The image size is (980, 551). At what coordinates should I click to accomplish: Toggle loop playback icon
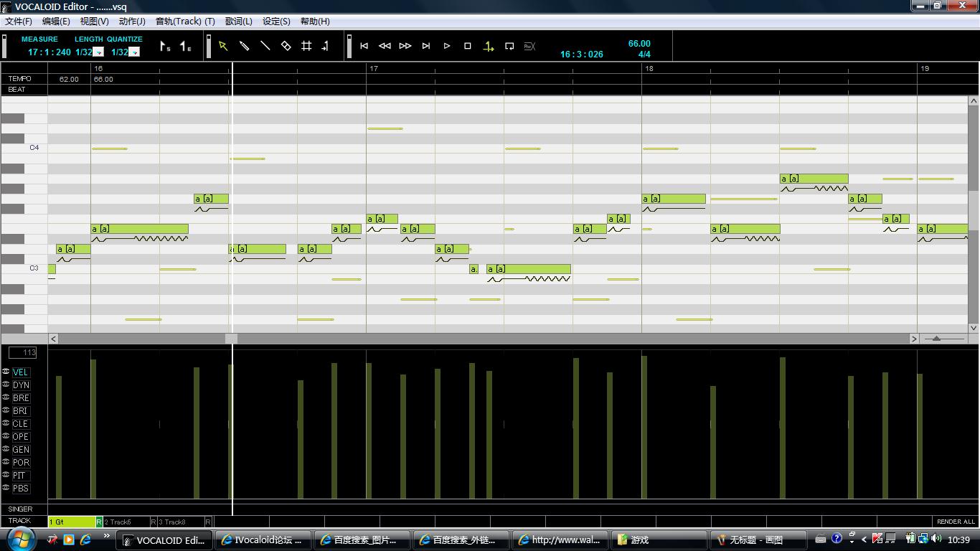click(509, 46)
